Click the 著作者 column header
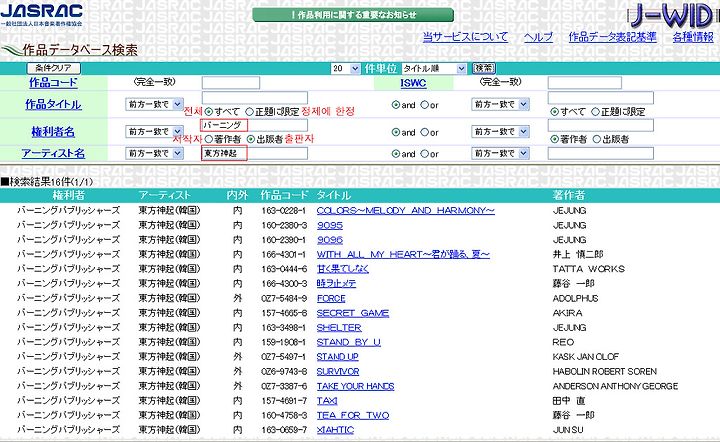The height and width of the screenshot is (442, 720). (x=568, y=196)
